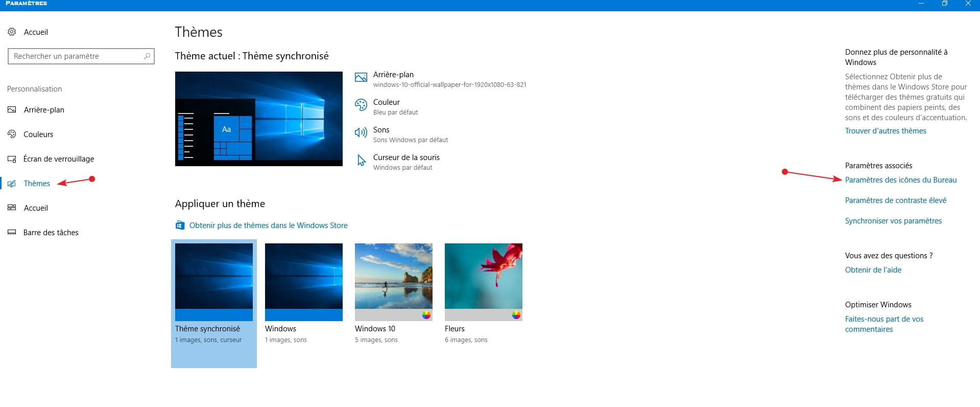Image resolution: width=980 pixels, height=407 pixels.
Task: Open Paramètres des icônes du Bureau
Action: point(901,180)
